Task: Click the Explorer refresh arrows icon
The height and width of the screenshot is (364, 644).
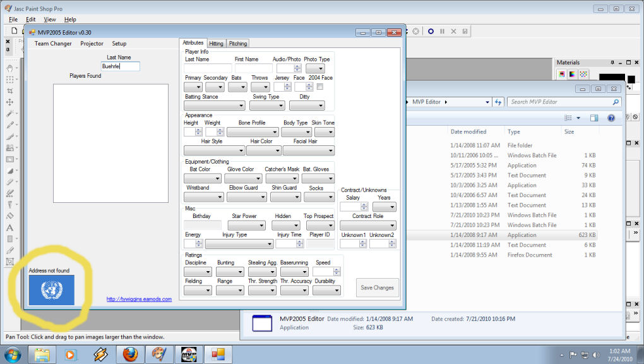Action: pyautogui.click(x=498, y=102)
